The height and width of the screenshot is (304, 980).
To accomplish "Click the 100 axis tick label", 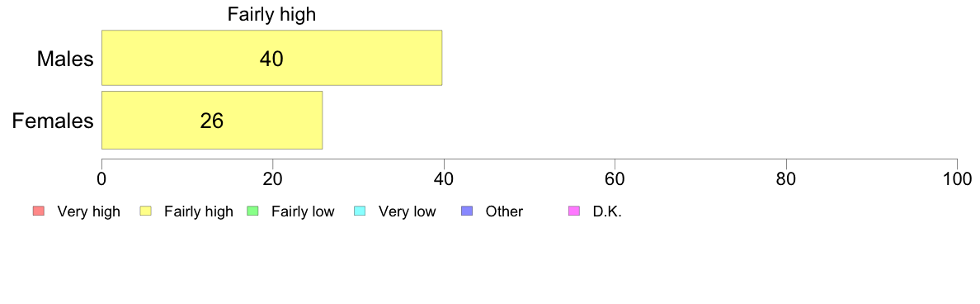I will coord(958,179).
